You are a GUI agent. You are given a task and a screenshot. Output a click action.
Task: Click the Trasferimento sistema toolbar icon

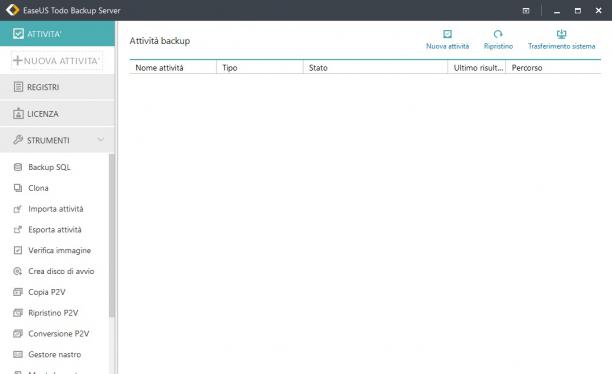click(x=561, y=34)
